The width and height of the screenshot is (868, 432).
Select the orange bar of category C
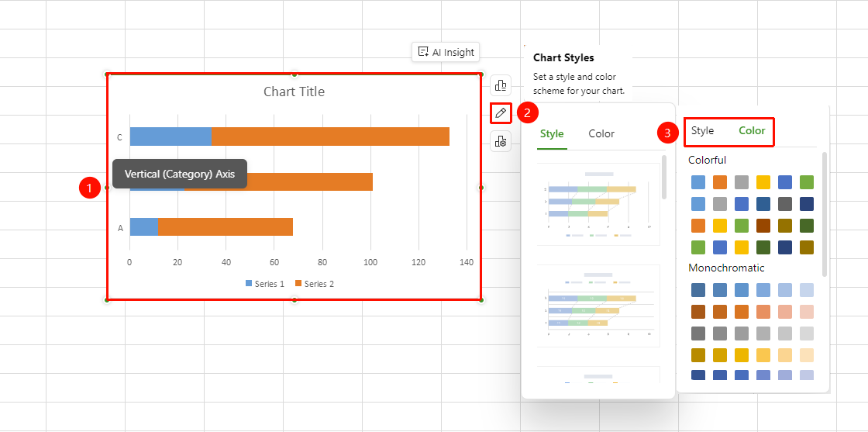330,137
